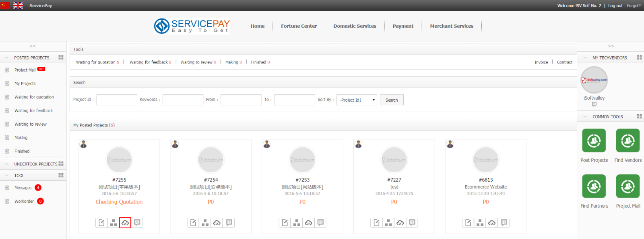Open the ServicePay logo homepage
The height and width of the screenshot is (239, 644).
[x=192, y=26]
